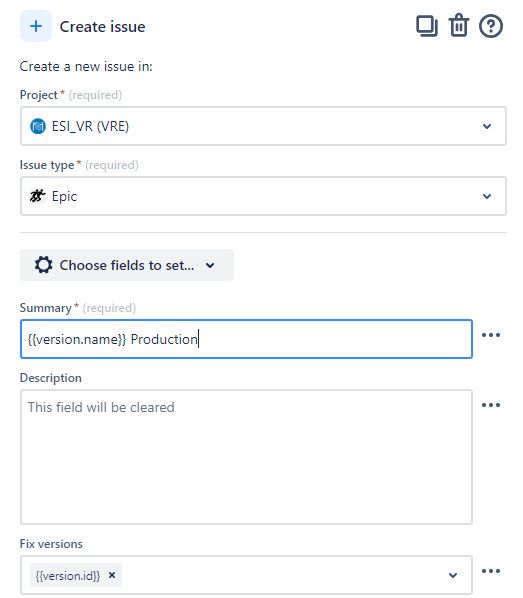Open the Fix versions dropdown arrow
Image resolution: width=523 pixels, height=598 pixels.
coord(453,575)
